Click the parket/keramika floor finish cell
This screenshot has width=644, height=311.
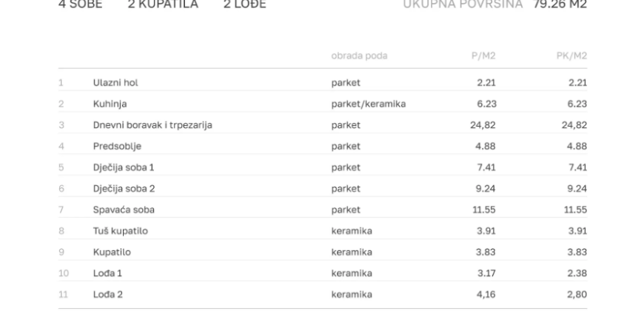click(369, 104)
